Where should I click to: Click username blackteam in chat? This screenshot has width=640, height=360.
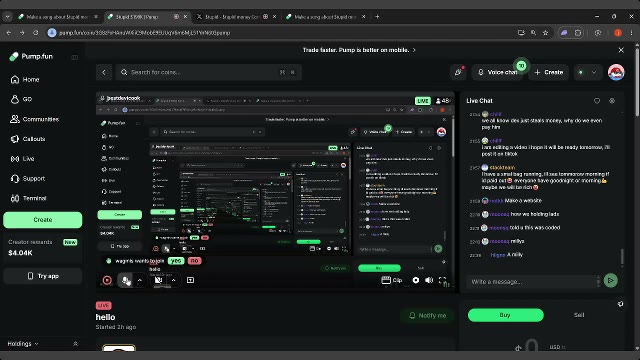click(x=502, y=168)
